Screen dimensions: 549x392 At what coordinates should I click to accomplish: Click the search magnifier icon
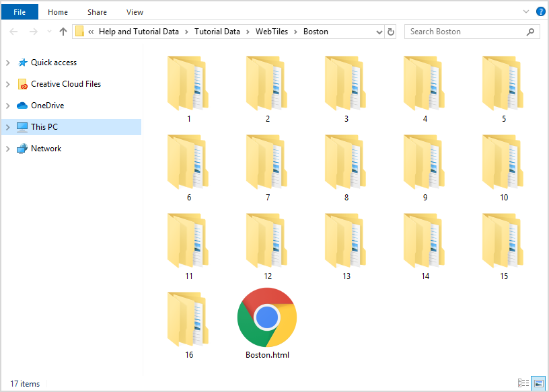(x=530, y=32)
